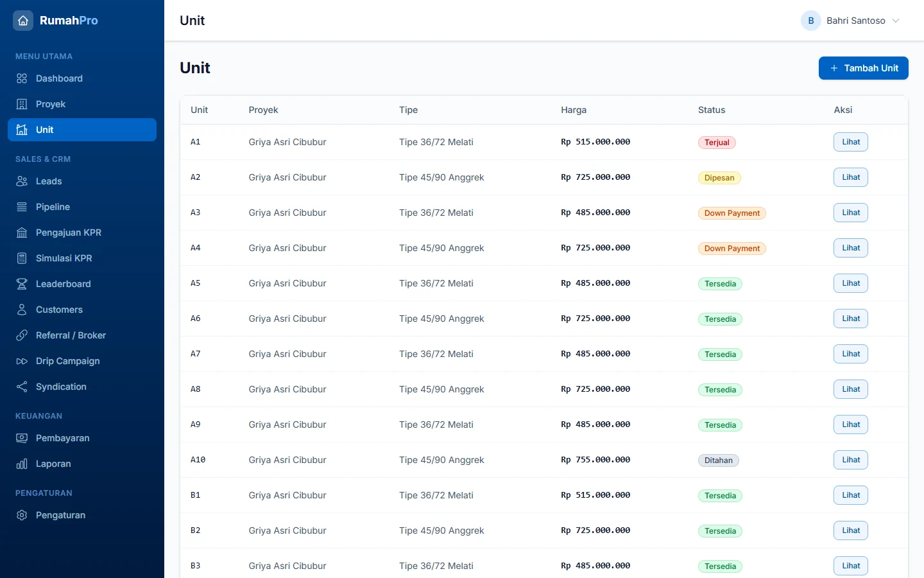Click the Pengajuan KPR bank icon

[22, 232]
